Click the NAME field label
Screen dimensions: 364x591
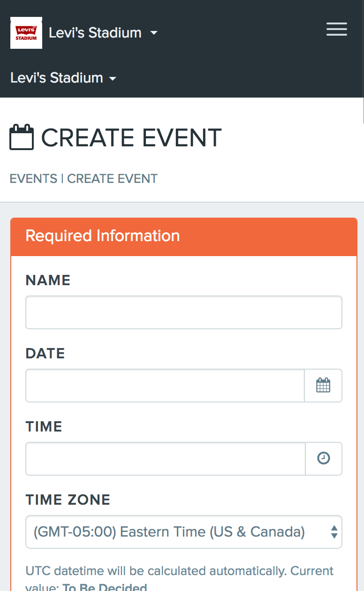[x=48, y=280]
